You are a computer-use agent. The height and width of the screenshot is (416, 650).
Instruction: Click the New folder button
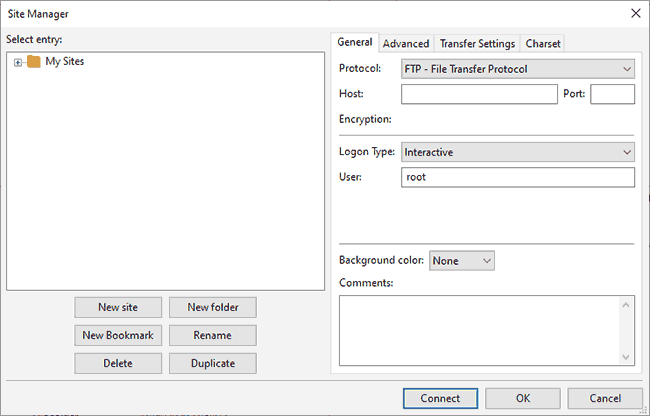pos(213,307)
